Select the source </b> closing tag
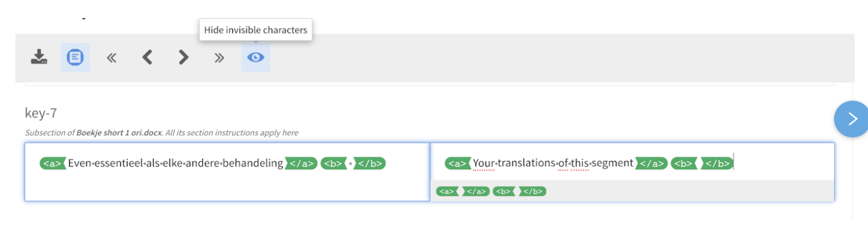868x232 pixels. pyautogui.click(x=370, y=163)
